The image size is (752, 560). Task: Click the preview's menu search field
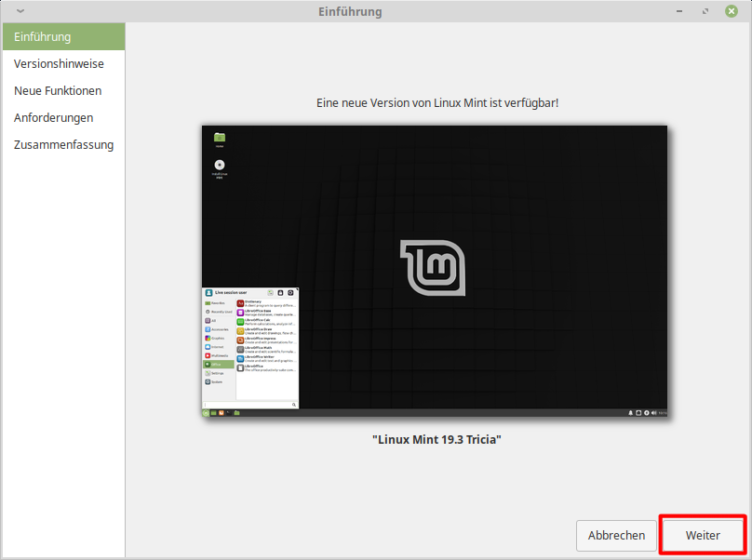248,405
